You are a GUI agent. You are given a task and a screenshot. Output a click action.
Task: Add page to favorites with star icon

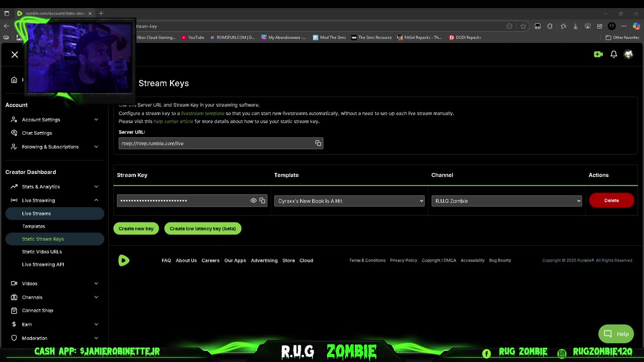pos(523,26)
